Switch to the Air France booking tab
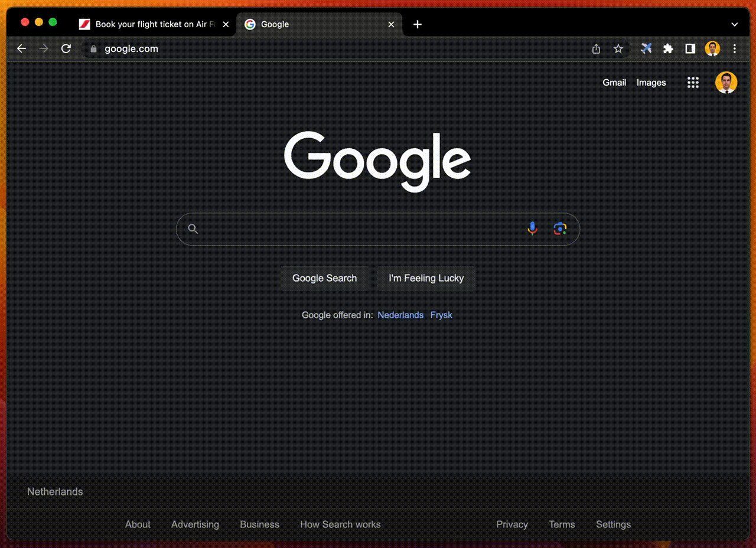 [x=154, y=24]
